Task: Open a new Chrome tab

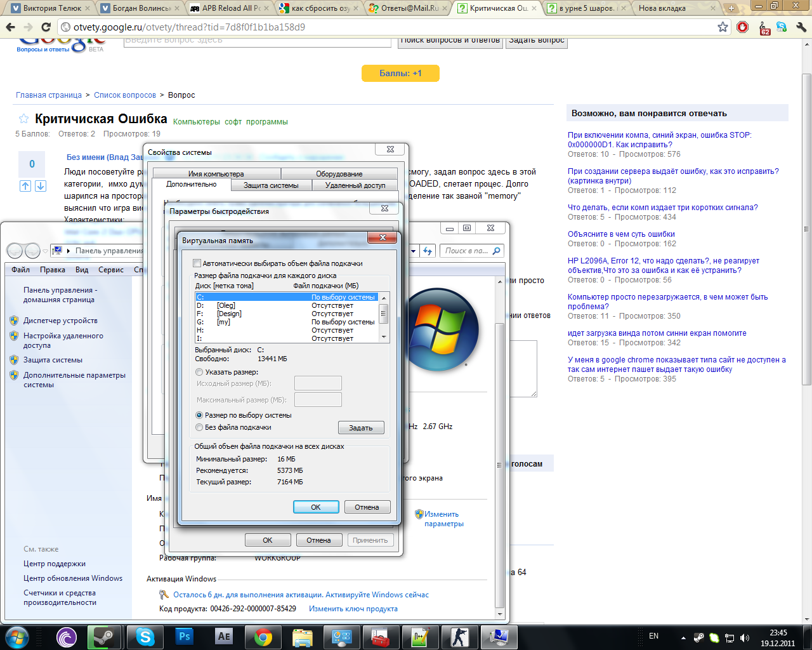Action: pyautogui.click(x=731, y=8)
